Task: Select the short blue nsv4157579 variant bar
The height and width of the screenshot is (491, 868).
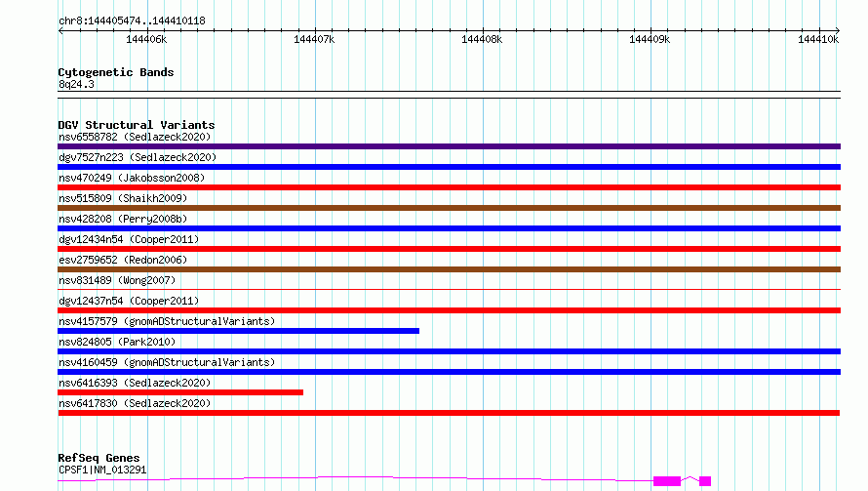Action: (x=238, y=331)
